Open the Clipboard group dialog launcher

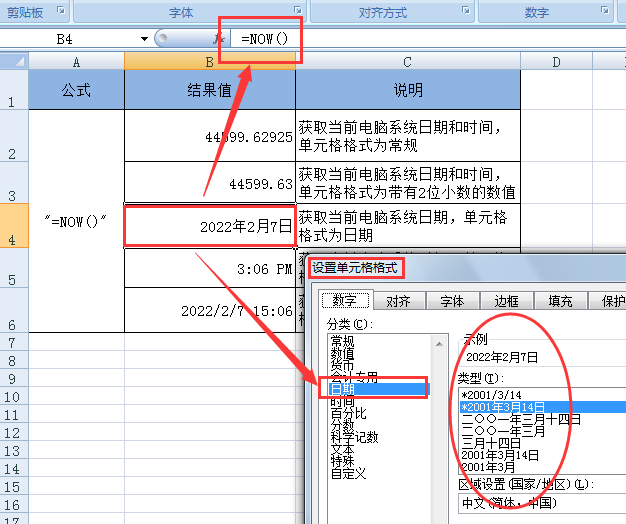(x=61, y=10)
